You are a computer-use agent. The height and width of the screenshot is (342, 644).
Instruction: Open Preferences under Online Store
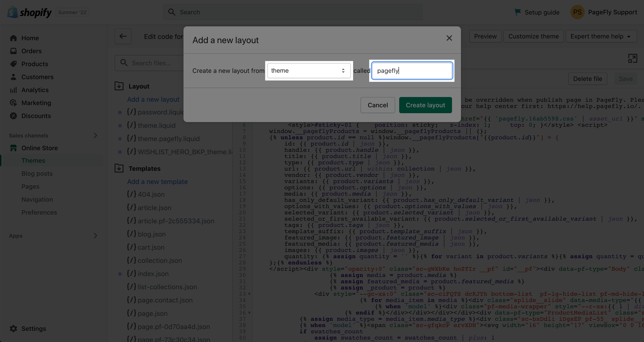click(x=39, y=212)
